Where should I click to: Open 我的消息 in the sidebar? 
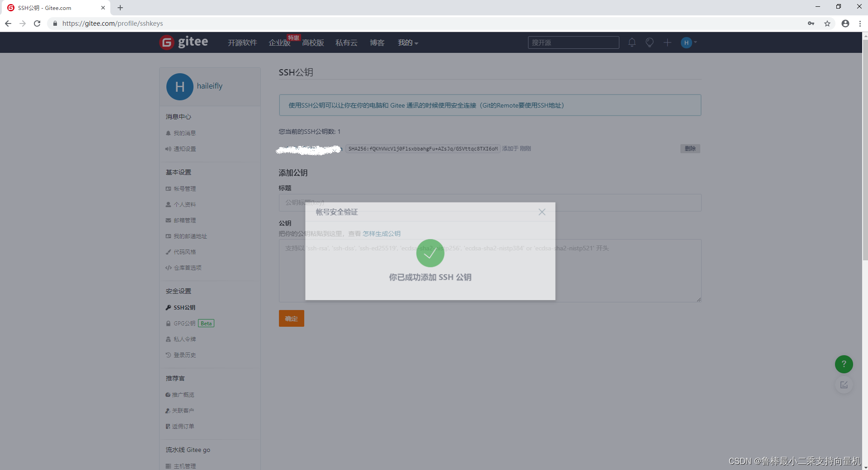click(181, 133)
